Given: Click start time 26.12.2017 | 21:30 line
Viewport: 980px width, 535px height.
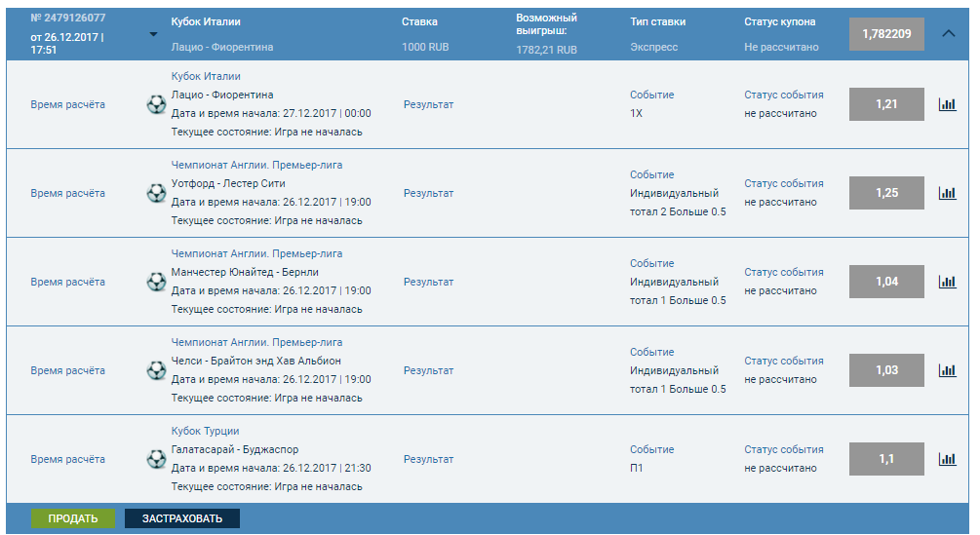Looking at the screenshot, I should [271, 468].
